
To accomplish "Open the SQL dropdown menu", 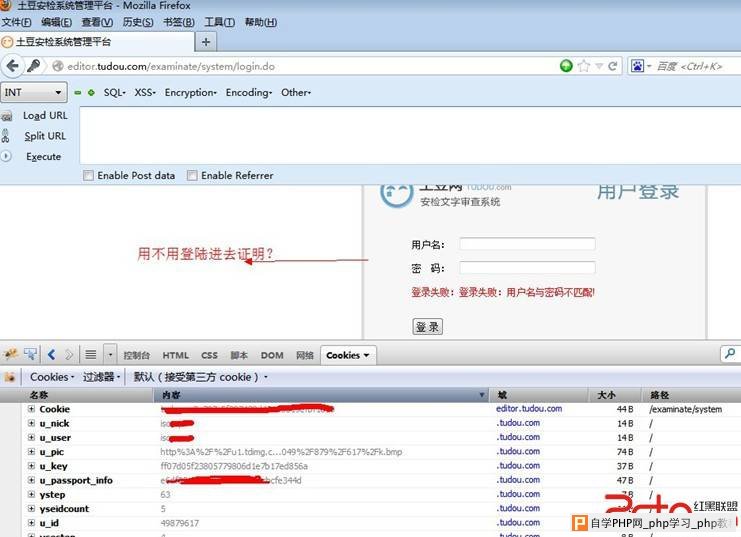I will click(x=115, y=93).
